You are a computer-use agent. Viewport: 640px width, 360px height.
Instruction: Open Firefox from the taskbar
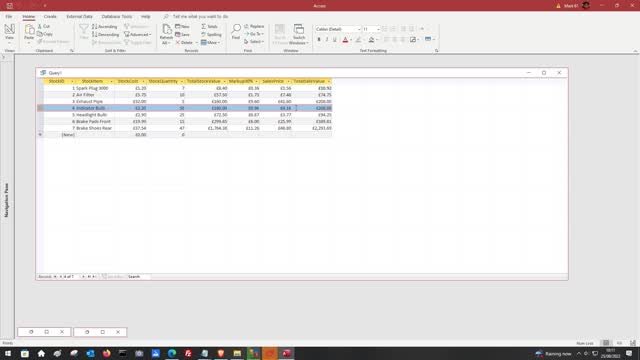(x=107, y=353)
